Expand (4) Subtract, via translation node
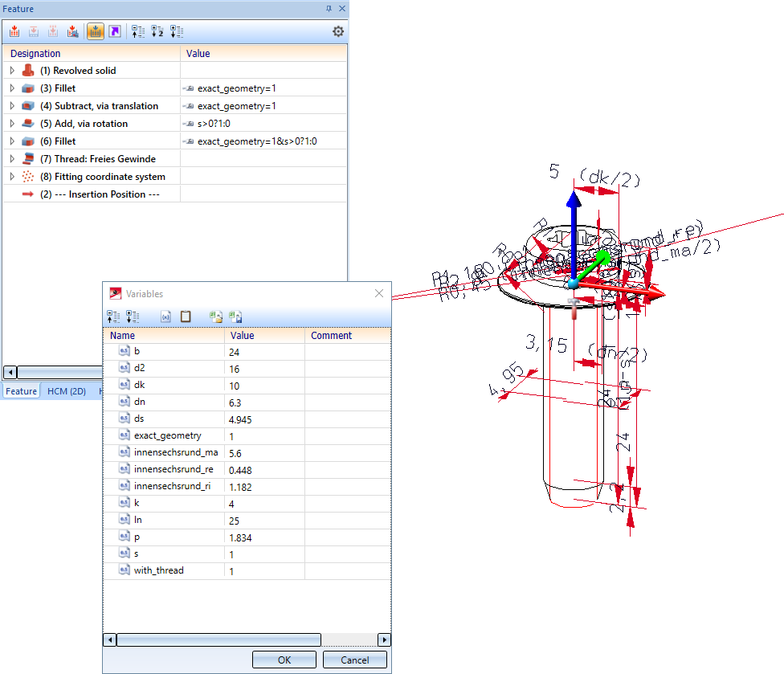Screen dimensions: 784x674 click(12, 106)
